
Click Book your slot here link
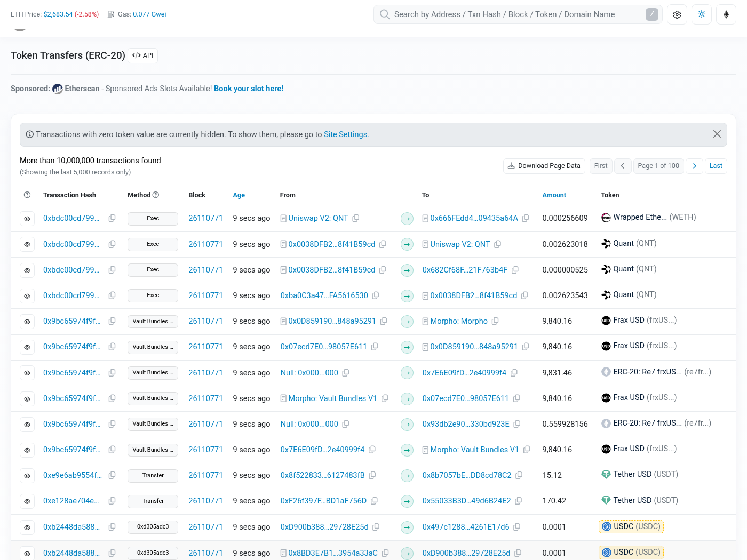(249, 89)
